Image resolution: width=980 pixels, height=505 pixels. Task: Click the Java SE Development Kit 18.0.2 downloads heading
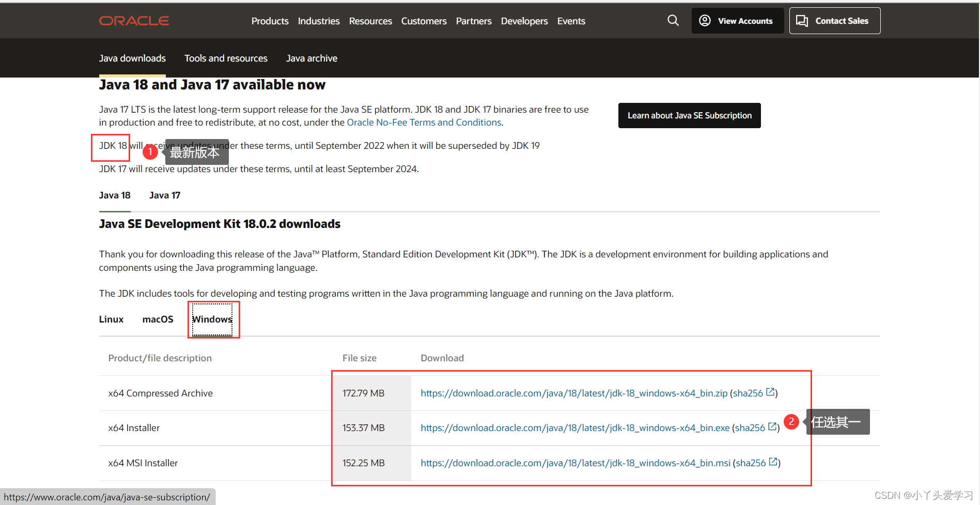(220, 224)
